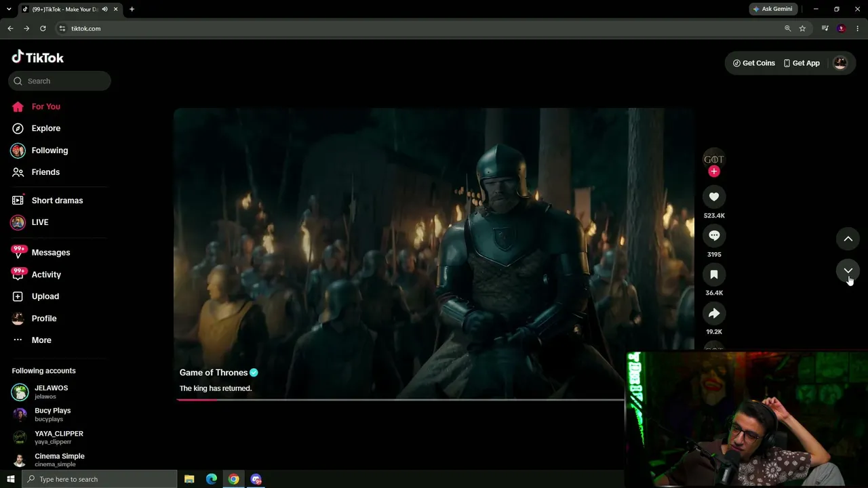Reload the TikTok page
868x488 pixels.
43,28
